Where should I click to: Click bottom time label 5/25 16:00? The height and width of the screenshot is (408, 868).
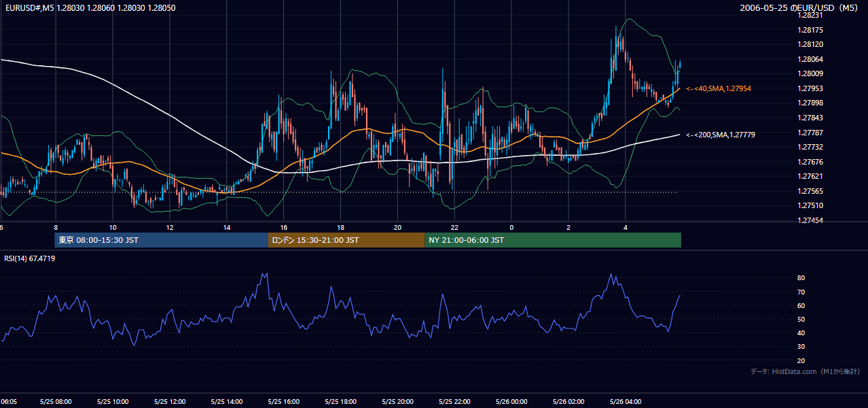284,401
